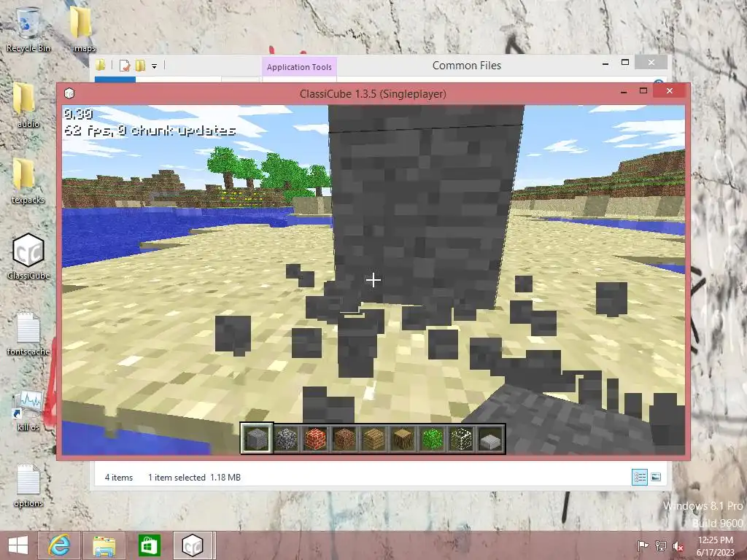Open File Explorer from the taskbar

click(x=104, y=545)
